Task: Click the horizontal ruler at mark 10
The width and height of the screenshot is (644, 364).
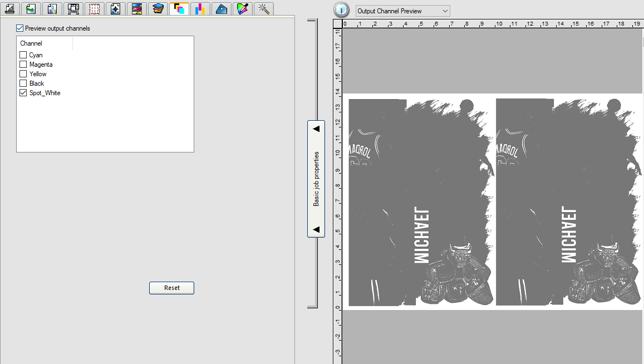Action: (x=499, y=24)
